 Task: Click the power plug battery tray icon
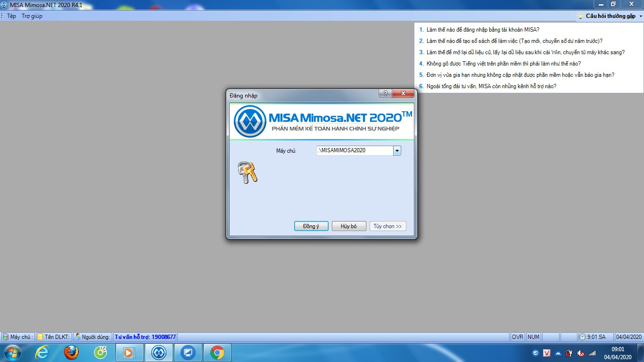point(570,353)
